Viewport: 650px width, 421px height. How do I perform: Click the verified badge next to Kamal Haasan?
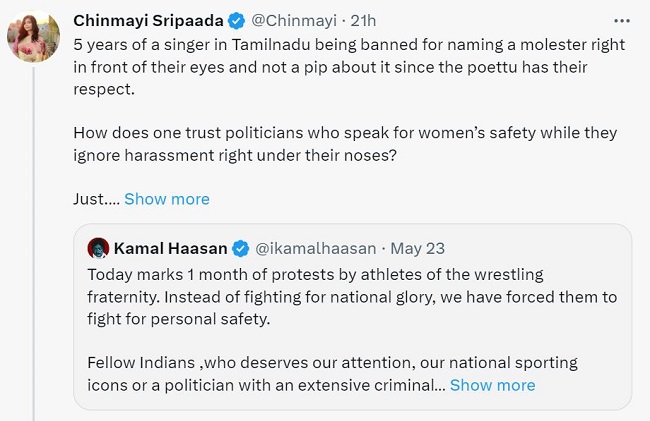241,248
